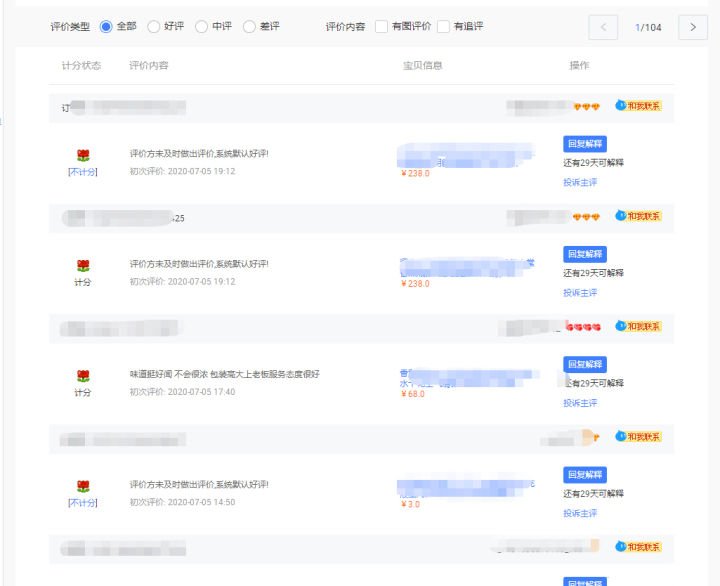
Task: Click 宝贝信息 column header
Action: tap(422, 66)
